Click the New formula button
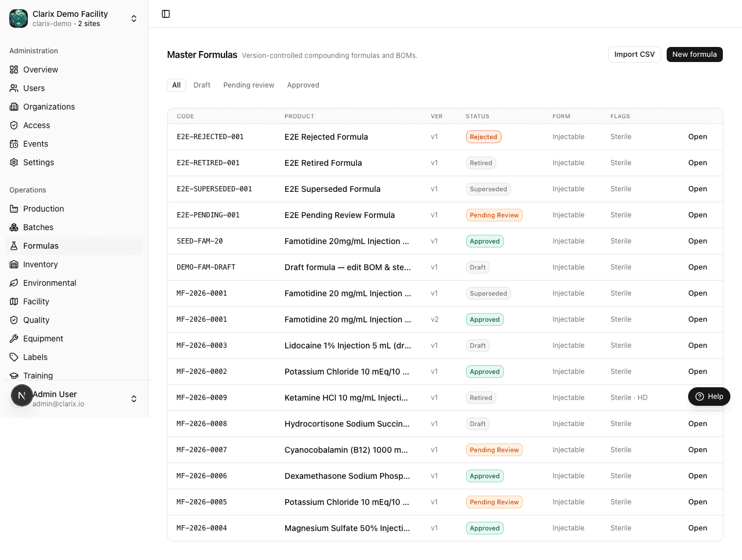 [694, 54]
